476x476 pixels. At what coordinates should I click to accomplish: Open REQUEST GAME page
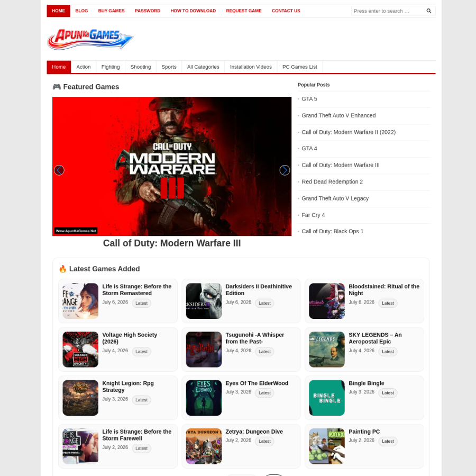pyautogui.click(x=244, y=11)
